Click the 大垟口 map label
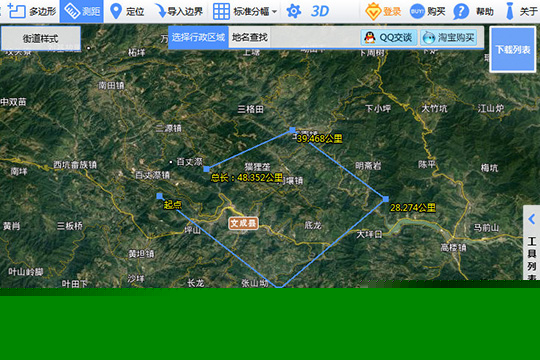Viewport: 540px width, 360px height. [x=370, y=234]
